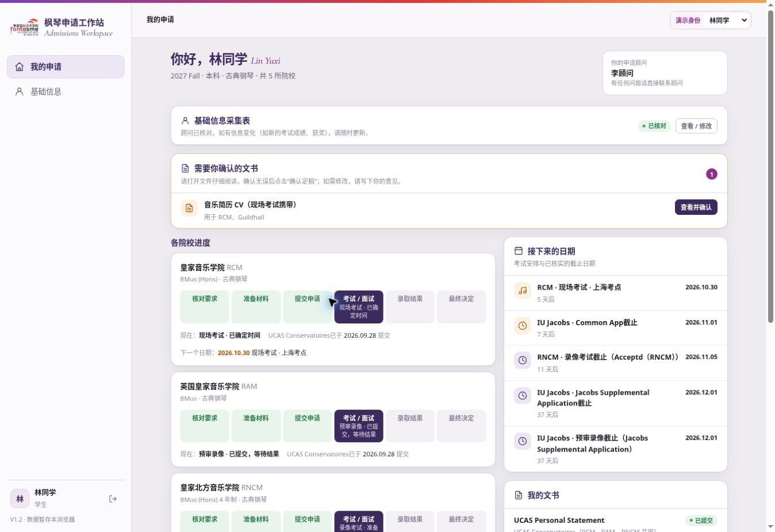
Task: Click the 你的申请顾问 李顾问 card
Action: 665,73
